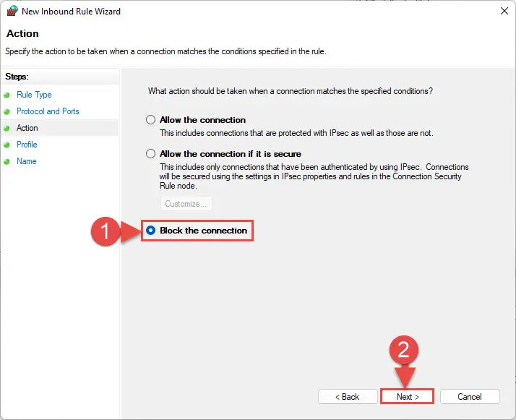
Task: Jump to the Profile step
Action: coord(27,145)
